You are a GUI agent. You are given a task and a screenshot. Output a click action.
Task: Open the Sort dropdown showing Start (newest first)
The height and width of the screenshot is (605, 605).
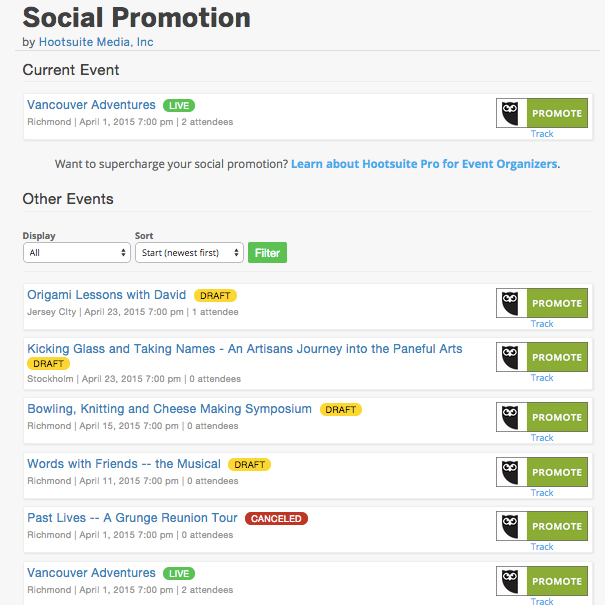189,253
